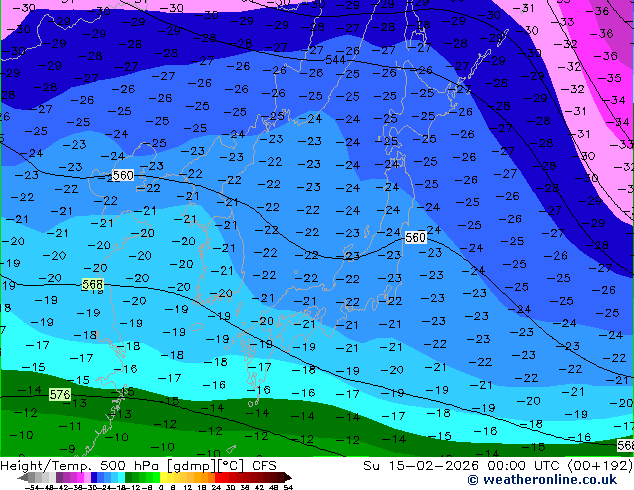Viewport: 634px width, 490px height.
Task: Click the right arrow end of color scale
Action: [287, 477]
